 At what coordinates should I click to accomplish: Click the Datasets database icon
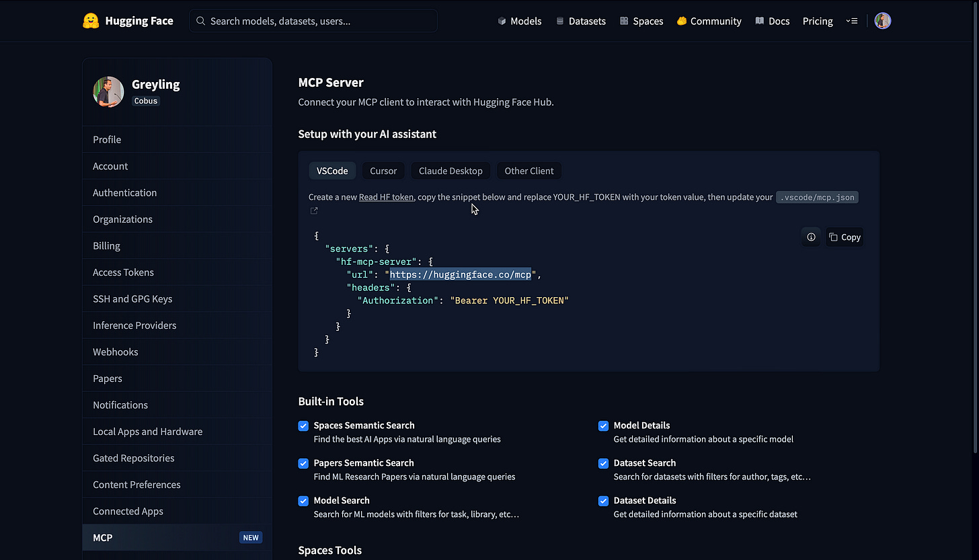tap(560, 21)
